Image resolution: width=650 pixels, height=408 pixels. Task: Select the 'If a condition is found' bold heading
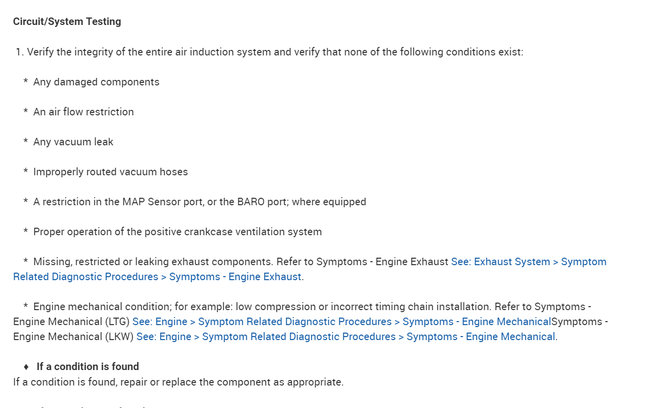[88, 367]
